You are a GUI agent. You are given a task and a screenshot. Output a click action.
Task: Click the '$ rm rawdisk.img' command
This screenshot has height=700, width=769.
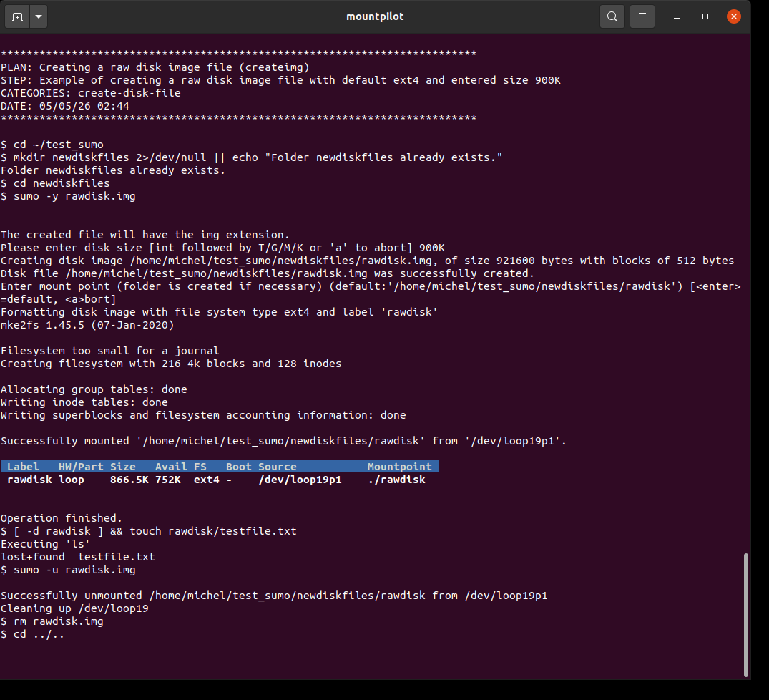click(52, 621)
